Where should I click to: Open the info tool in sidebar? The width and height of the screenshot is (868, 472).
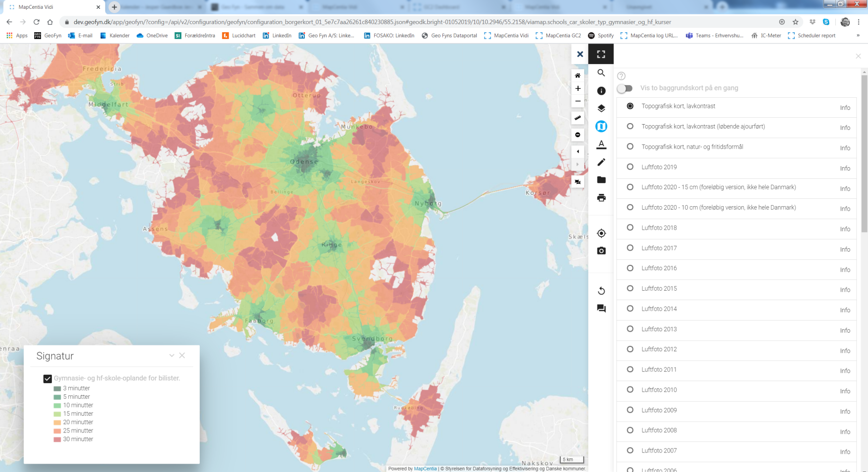click(601, 91)
